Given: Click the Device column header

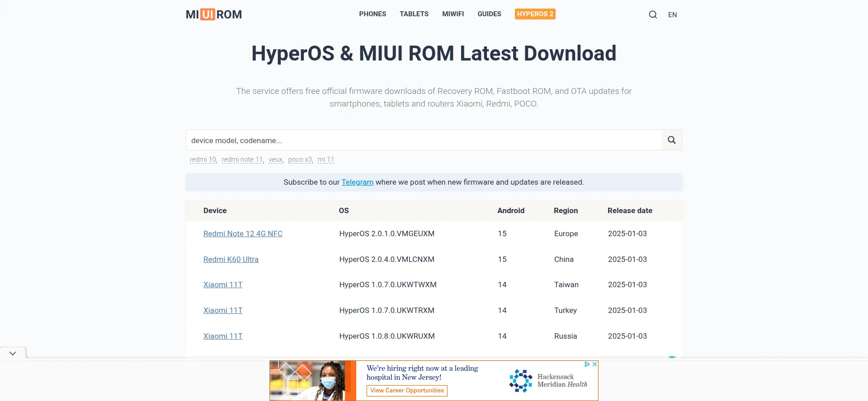Looking at the screenshot, I should pos(215,210).
